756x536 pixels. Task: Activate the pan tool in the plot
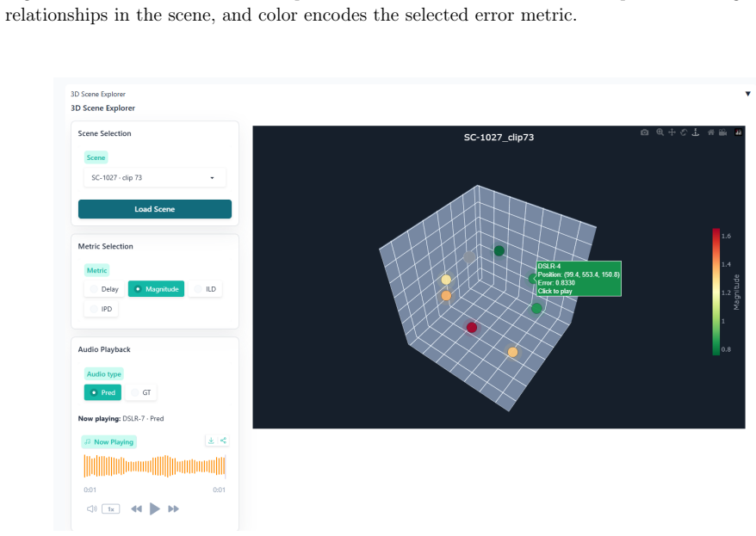[672, 132]
